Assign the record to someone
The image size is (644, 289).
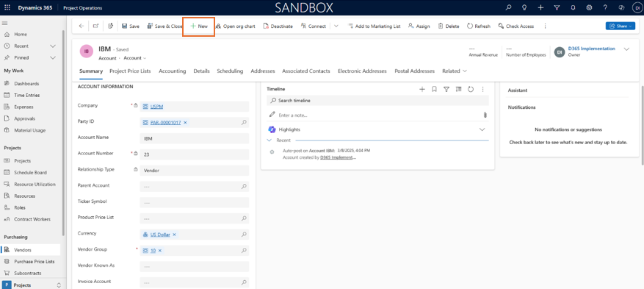point(419,26)
